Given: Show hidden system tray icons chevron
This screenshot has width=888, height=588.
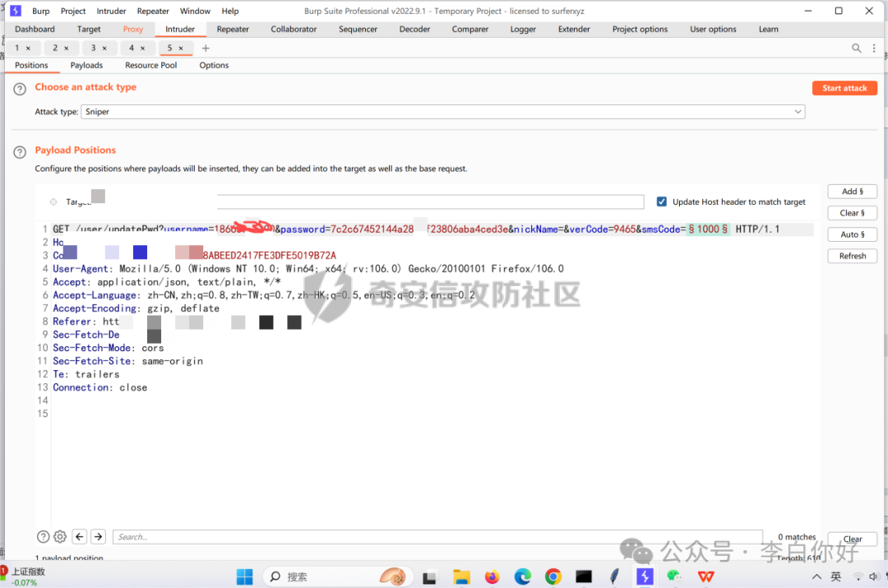Looking at the screenshot, I should [x=816, y=576].
